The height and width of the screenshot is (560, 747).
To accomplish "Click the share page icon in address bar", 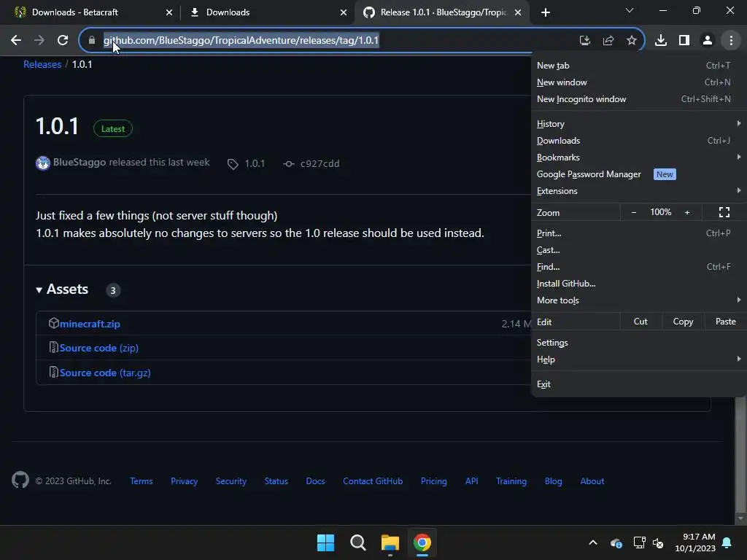I will [608, 41].
